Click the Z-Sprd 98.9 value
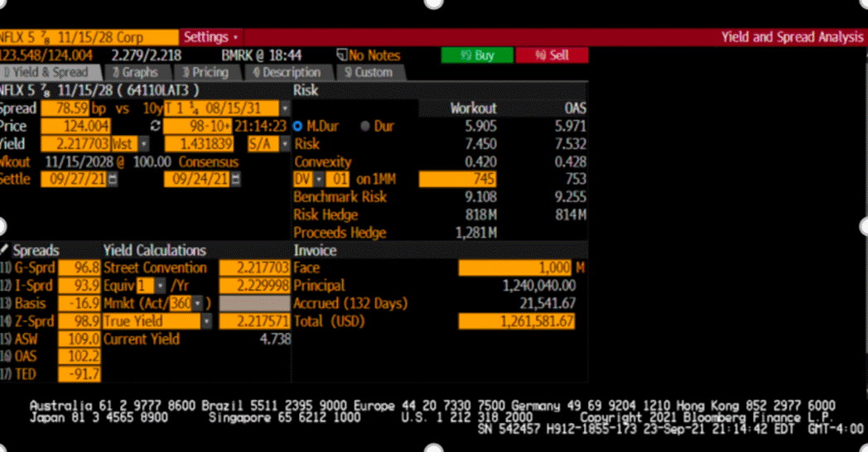 tap(80, 321)
